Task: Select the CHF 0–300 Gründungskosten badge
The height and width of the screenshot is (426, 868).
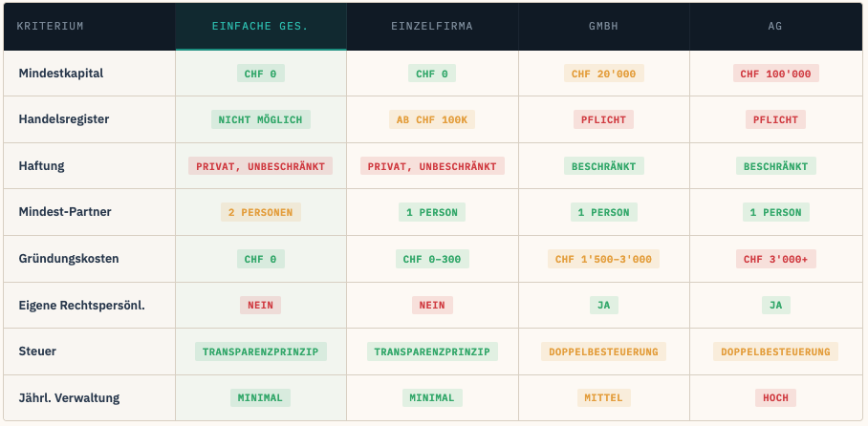Action: pyautogui.click(x=432, y=259)
